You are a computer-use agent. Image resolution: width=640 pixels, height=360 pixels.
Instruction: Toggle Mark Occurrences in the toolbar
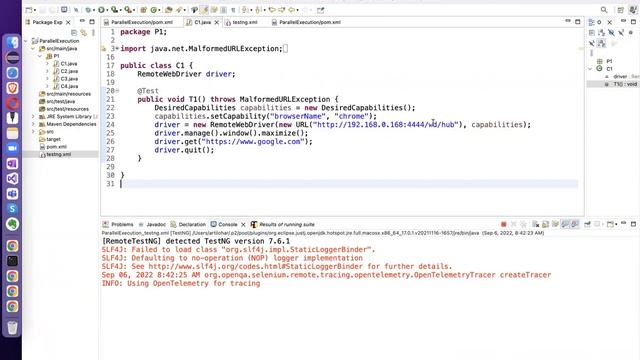click(204, 10)
